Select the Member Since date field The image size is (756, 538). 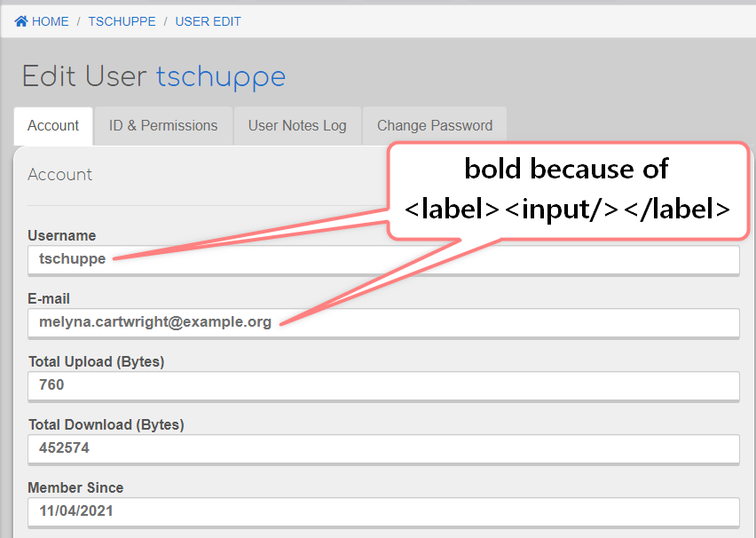383,512
